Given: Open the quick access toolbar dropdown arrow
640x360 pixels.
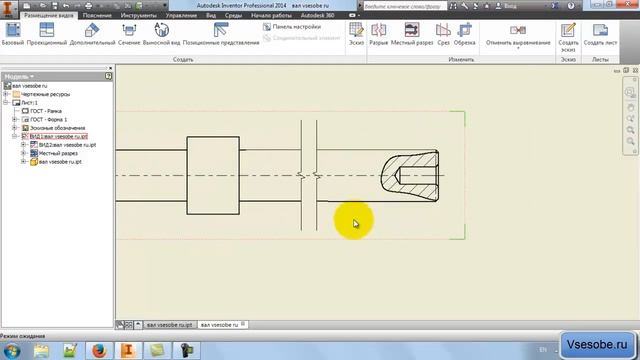Looking at the screenshot, I should coord(165,6).
